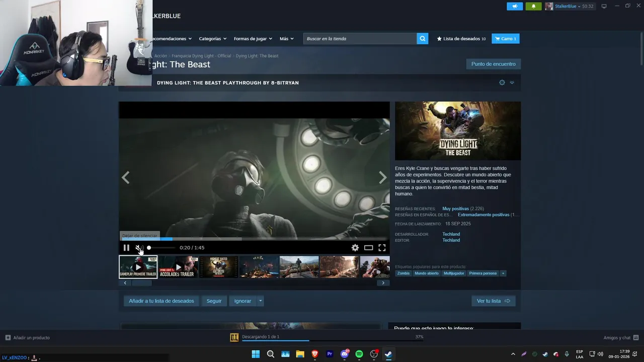Image resolution: width=644 pixels, height=362 pixels.
Task: Click Punto de encuentro button
Action: pos(493,64)
